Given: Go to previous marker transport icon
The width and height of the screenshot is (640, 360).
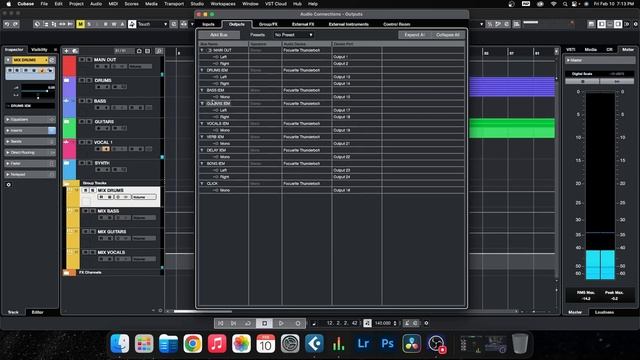Looking at the screenshot, I should [x=220, y=323].
